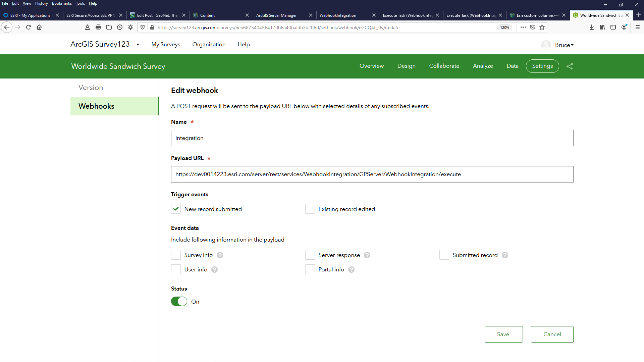This screenshot has height=362, width=644.
Task: Toggle the sidebar view icon
Action: [613, 27]
